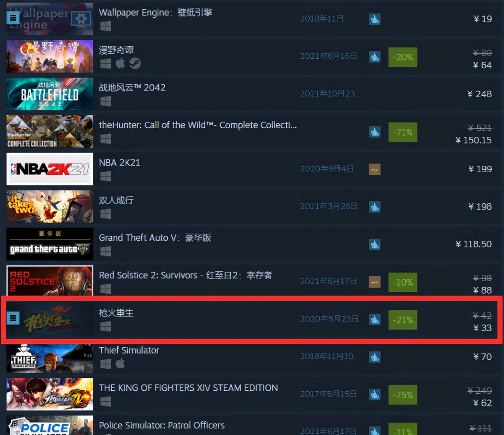Click the -71% discount badge for theHunter
This screenshot has width=504, height=435.
403,132
